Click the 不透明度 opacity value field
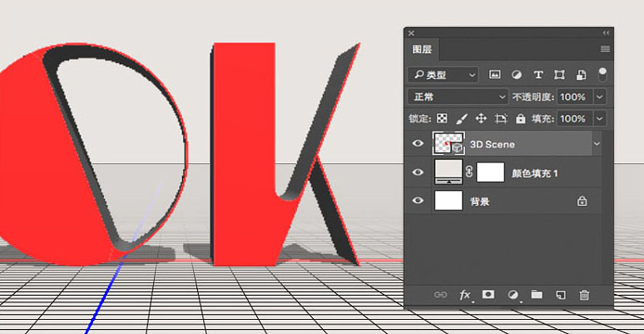644x334 pixels. point(574,97)
